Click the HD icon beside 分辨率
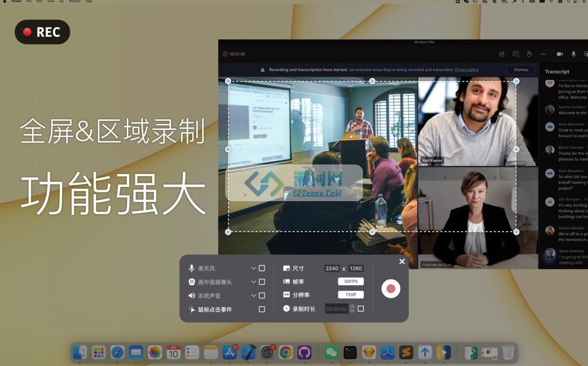 (x=286, y=295)
